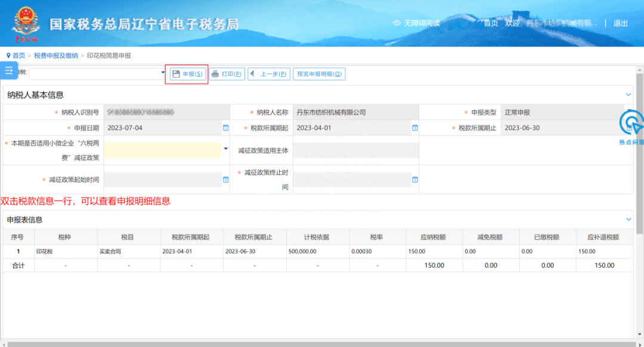
Task: Click the 申报(S) submit button
Action: tap(188, 74)
